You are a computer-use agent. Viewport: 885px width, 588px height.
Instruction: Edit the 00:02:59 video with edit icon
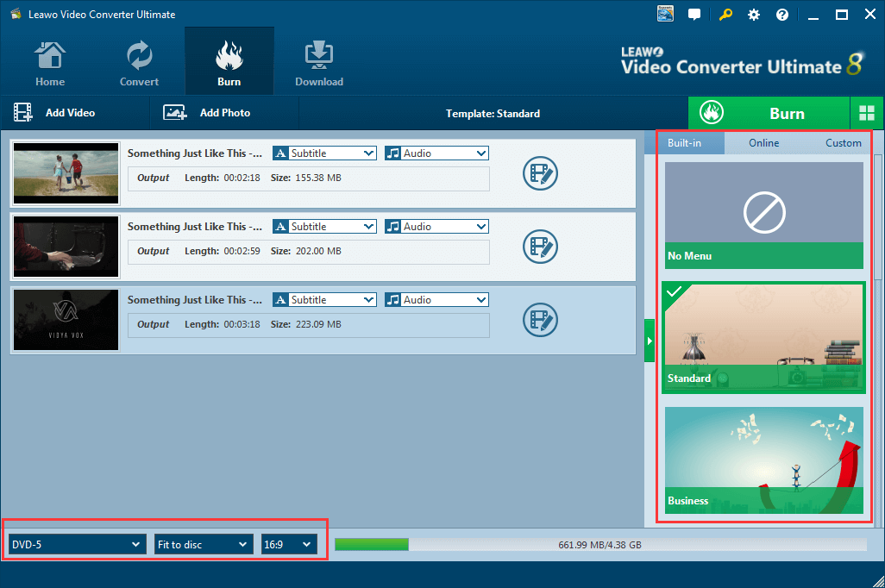pyautogui.click(x=540, y=247)
